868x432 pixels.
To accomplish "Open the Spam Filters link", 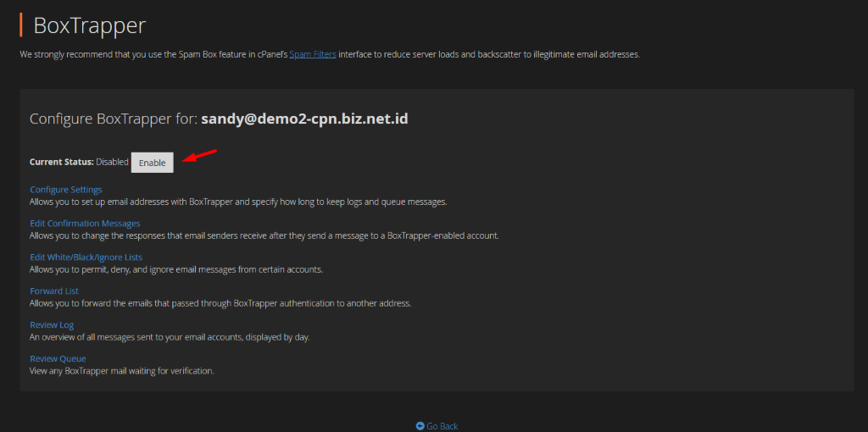I will pos(313,55).
